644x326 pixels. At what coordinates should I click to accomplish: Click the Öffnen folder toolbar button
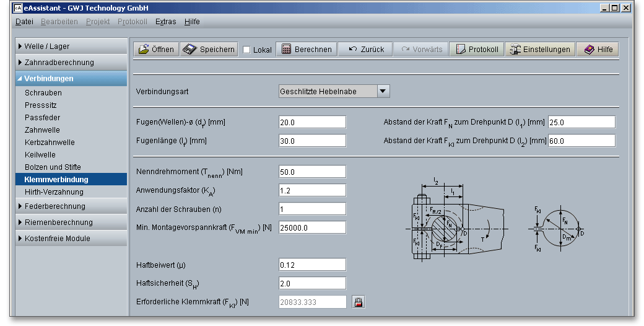coord(156,50)
